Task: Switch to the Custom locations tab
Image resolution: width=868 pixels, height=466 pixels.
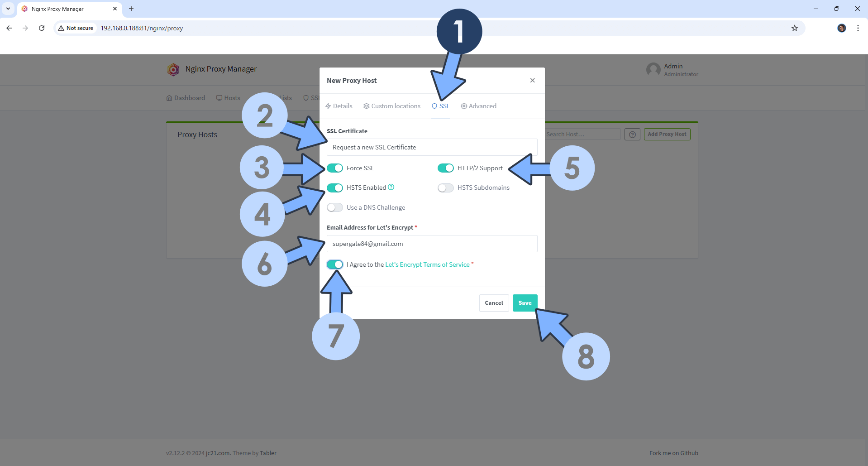Action: tap(392, 106)
